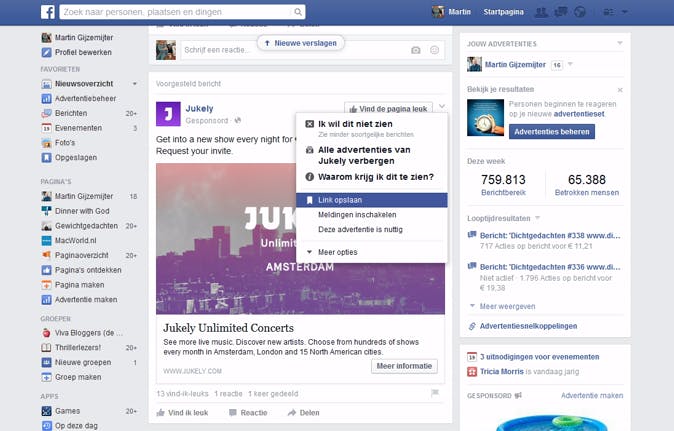The height and width of the screenshot is (431, 674).
Task: Attach photo via camera icon in comment box
Action: (x=416, y=50)
